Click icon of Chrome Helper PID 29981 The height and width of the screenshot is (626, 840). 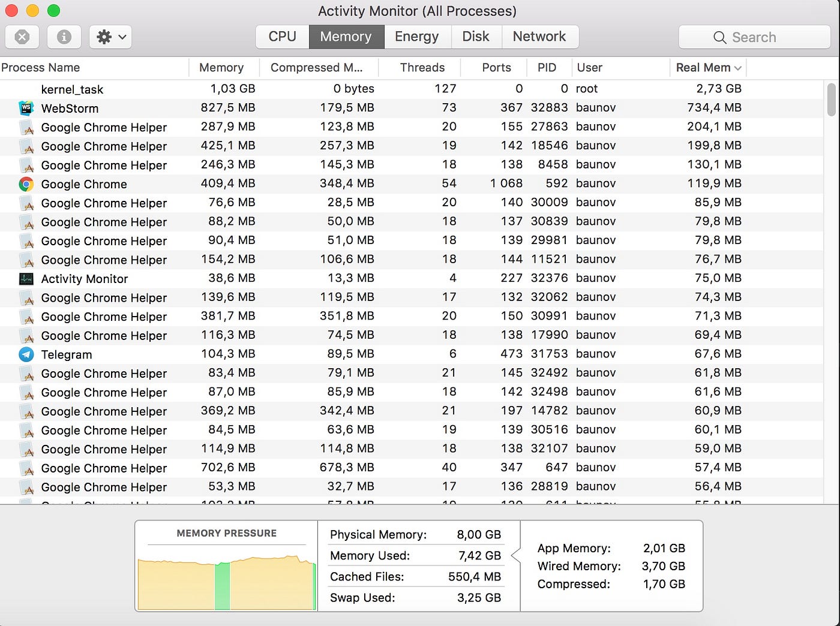pyautogui.click(x=26, y=241)
